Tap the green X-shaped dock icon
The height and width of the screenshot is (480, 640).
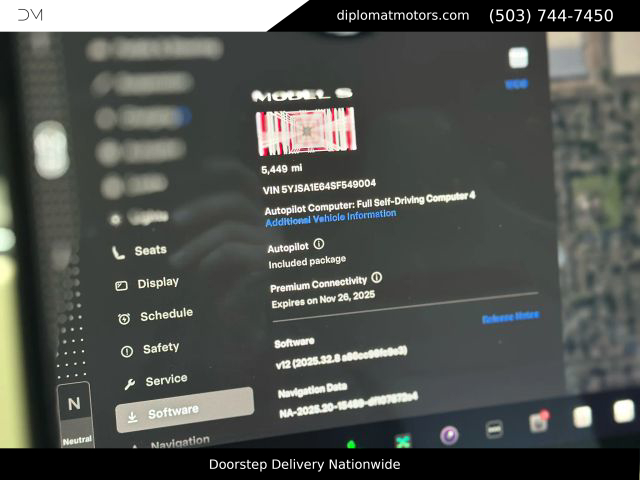pos(403,442)
